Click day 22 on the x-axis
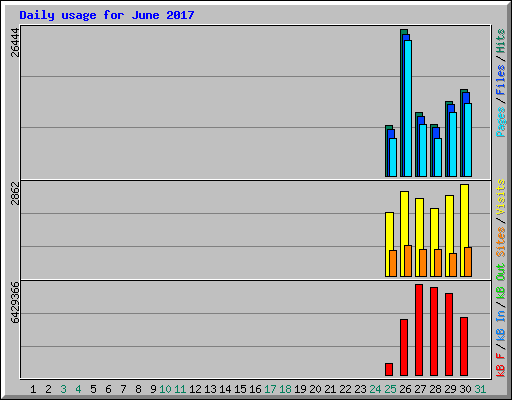512x400 pixels. pyautogui.click(x=345, y=389)
